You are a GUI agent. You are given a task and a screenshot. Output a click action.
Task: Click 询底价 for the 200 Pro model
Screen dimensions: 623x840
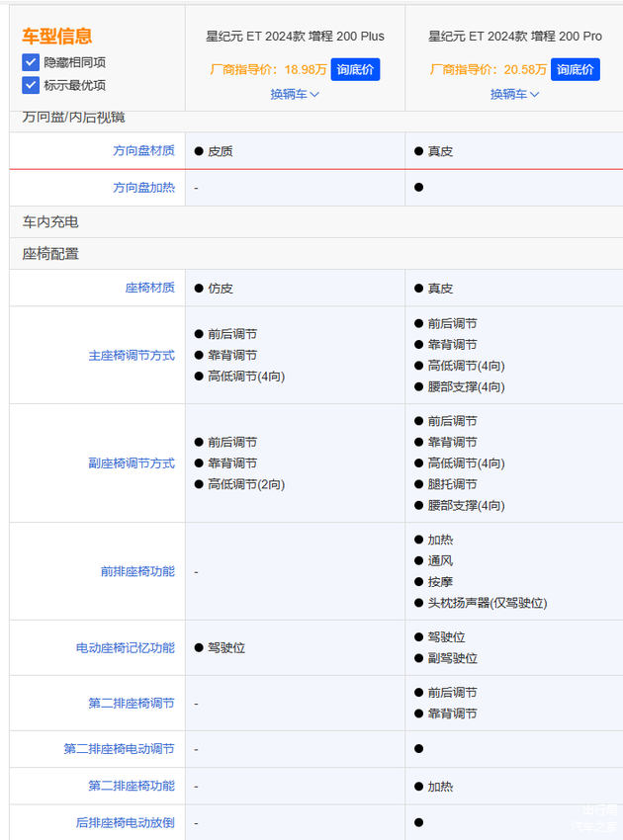click(576, 70)
